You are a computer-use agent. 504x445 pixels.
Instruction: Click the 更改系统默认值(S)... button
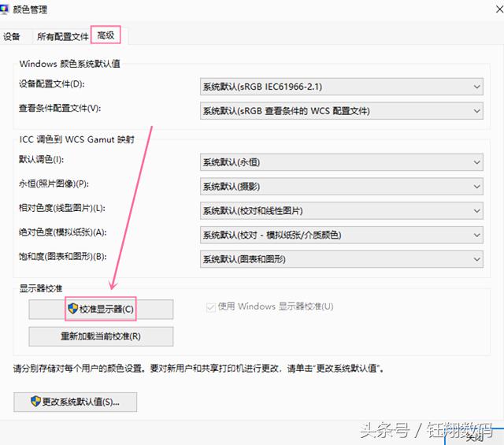[76, 402]
